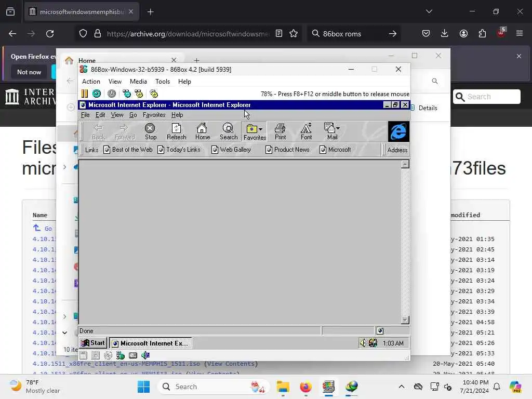Bookmark this page with Firefox star icon
Viewport: 532px width, 399px height.
tap(294, 34)
